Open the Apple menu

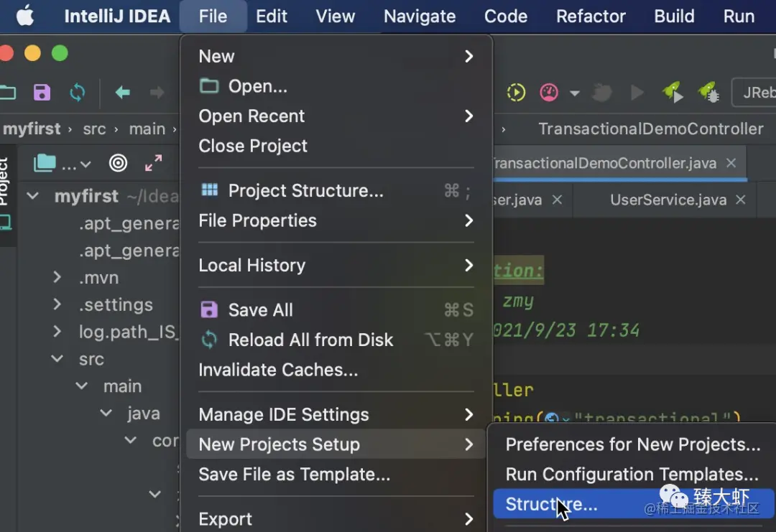[24, 17]
